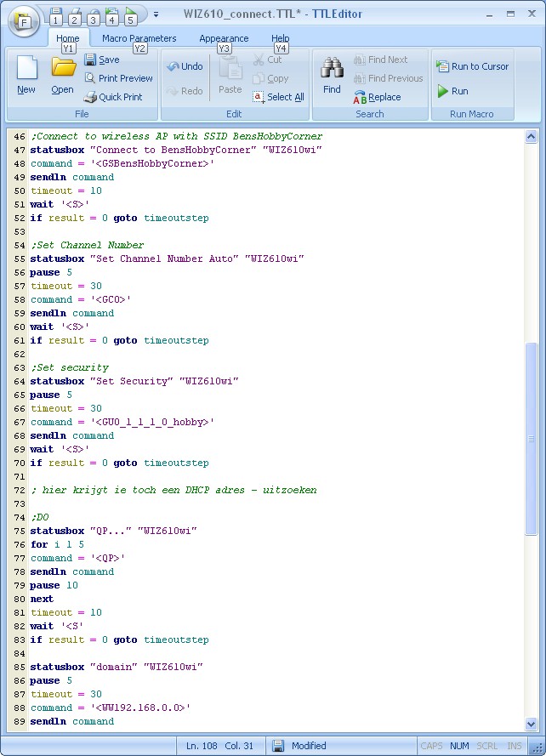Open the Help ribbon tab
The height and width of the screenshot is (756, 546).
281,38
